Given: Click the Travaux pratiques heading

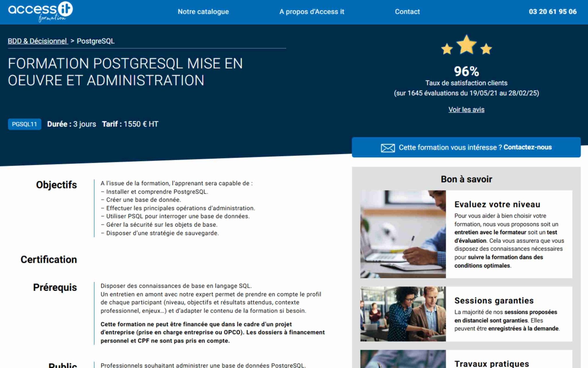Looking at the screenshot, I should pyautogui.click(x=492, y=364).
